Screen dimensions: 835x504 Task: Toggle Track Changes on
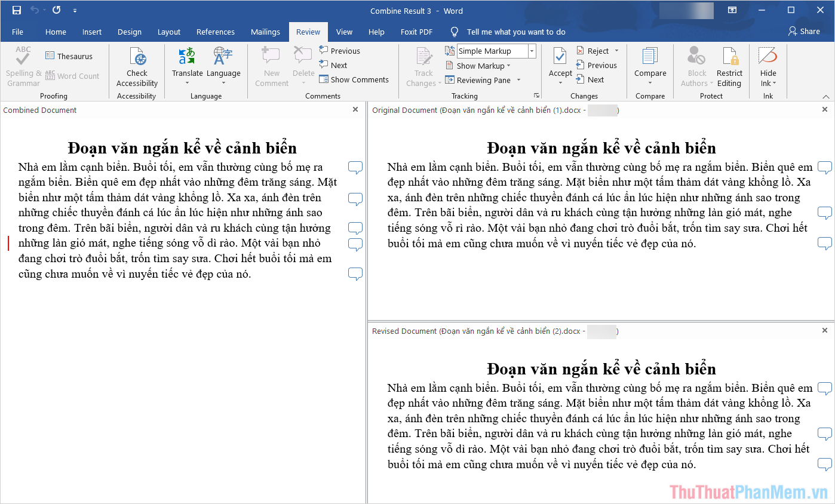423,66
